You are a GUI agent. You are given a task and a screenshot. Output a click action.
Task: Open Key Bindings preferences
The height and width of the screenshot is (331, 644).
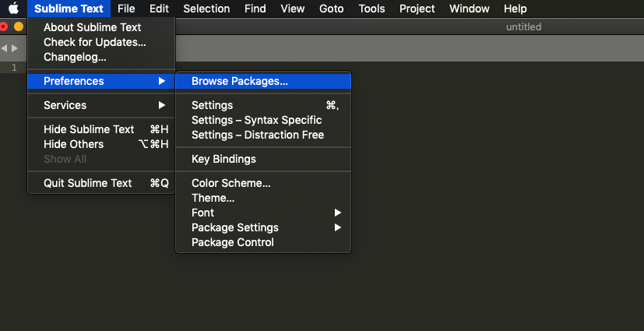(x=223, y=159)
